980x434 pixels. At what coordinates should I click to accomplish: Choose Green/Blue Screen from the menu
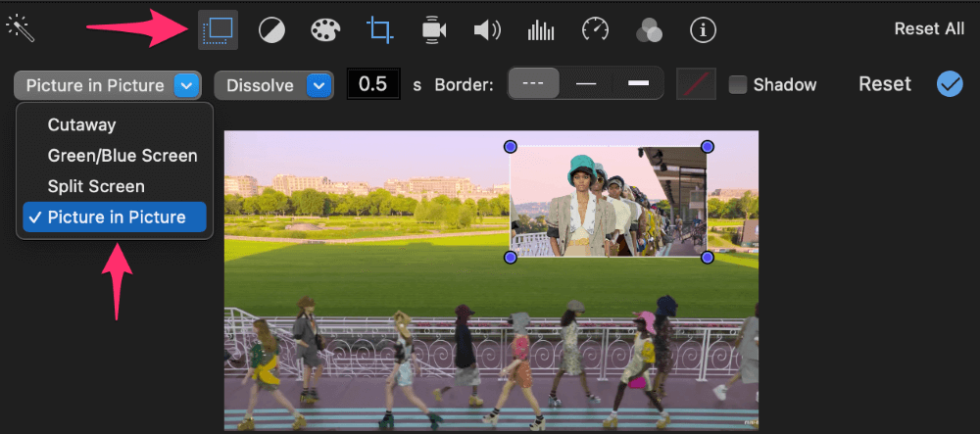122,156
